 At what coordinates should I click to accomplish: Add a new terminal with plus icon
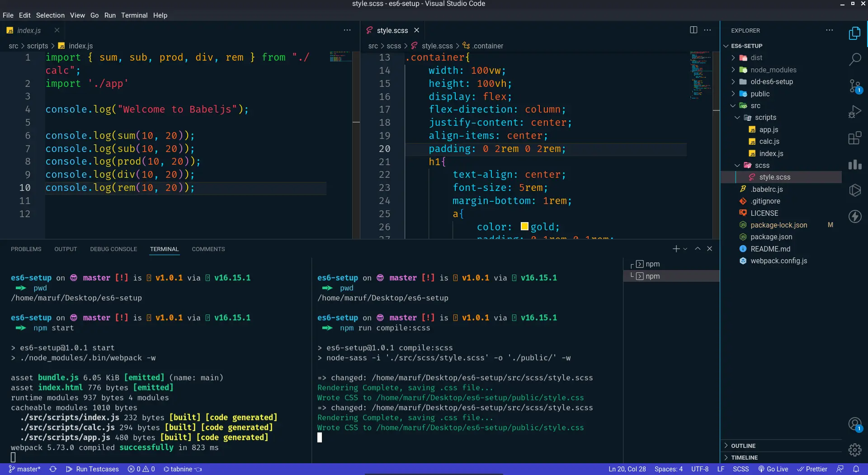676,249
